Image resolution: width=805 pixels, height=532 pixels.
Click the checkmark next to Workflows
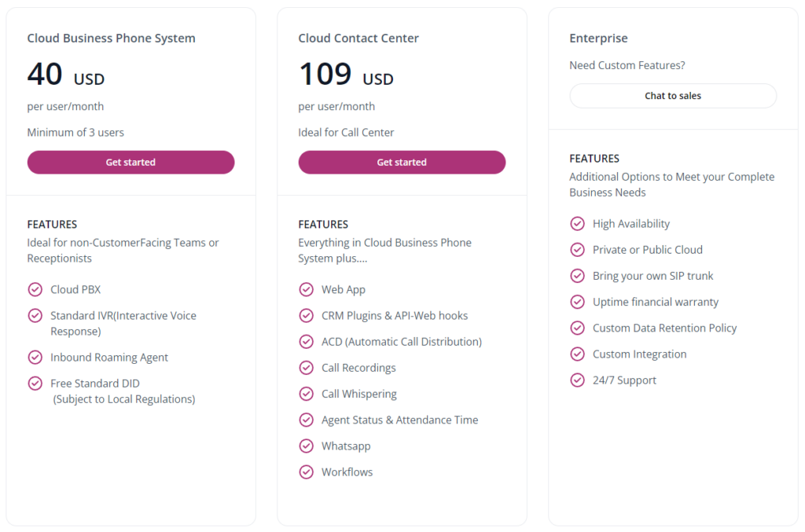pos(306,472)
